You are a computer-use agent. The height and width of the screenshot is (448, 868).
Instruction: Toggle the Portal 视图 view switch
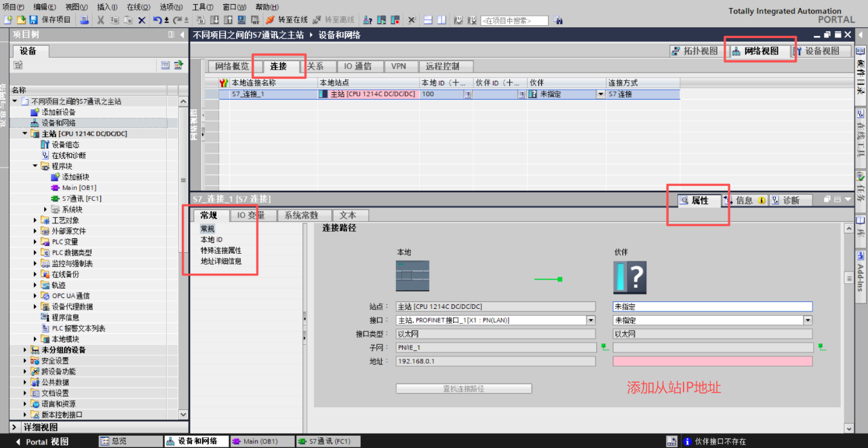pos(42,441)
